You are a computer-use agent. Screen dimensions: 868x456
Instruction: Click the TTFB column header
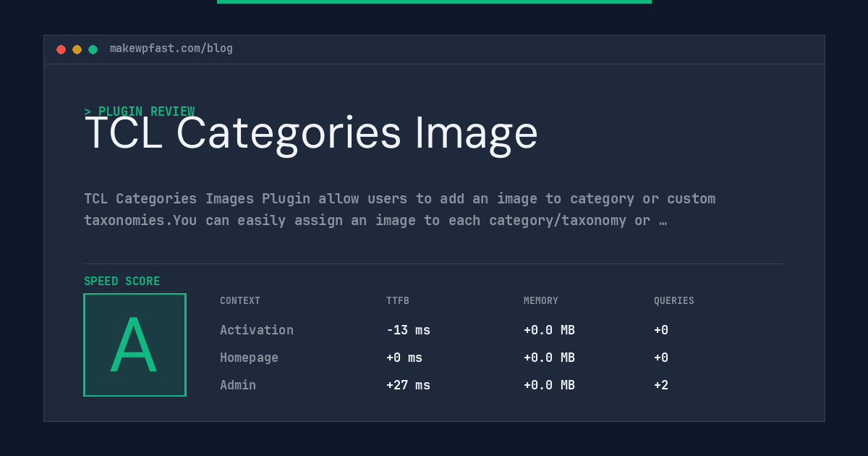pos(398,301)
